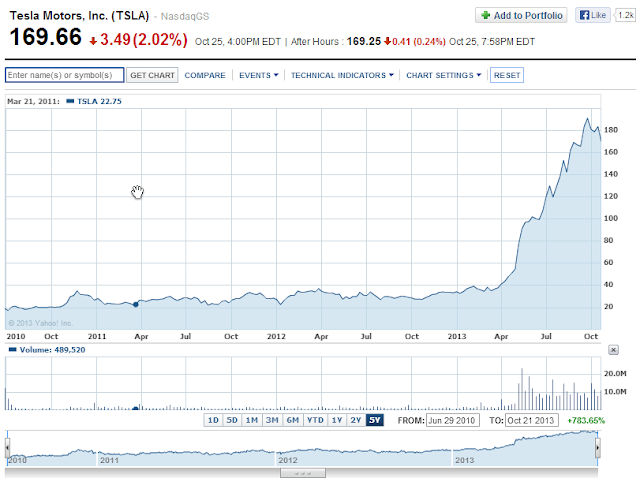640x478 pixels.
Task: Open Chart Settings dropdown
Action: [444, 75]
